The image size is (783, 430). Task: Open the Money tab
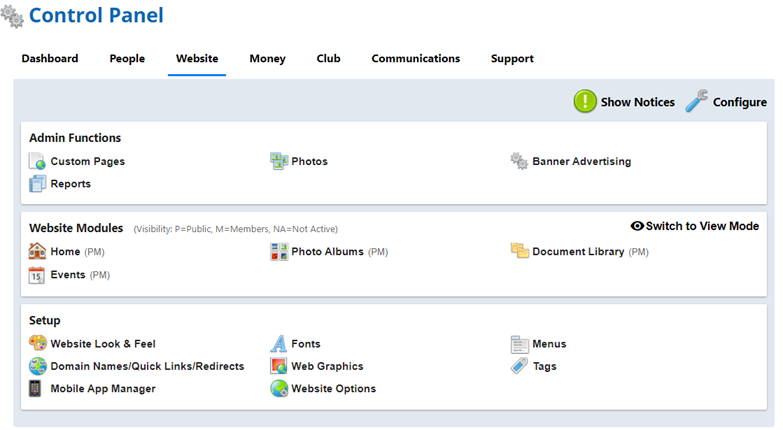click(x=267, y=59)
